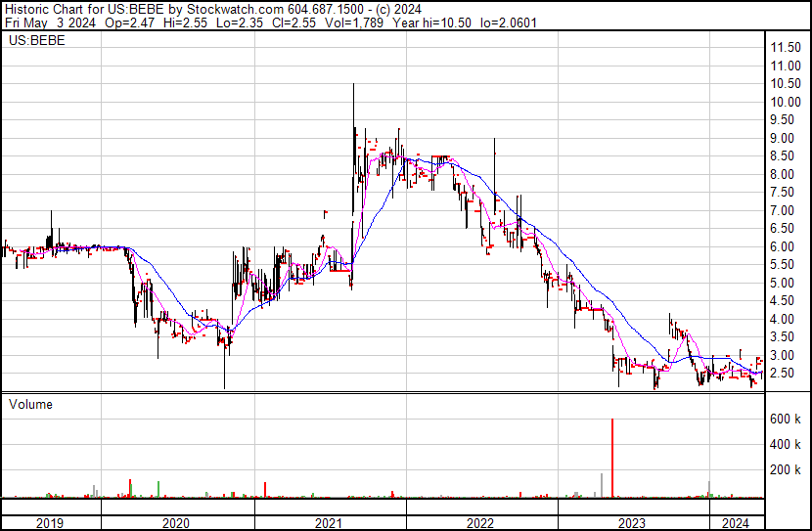
Task: Click the 600 k volume axis label
Action: coord(786,420)
